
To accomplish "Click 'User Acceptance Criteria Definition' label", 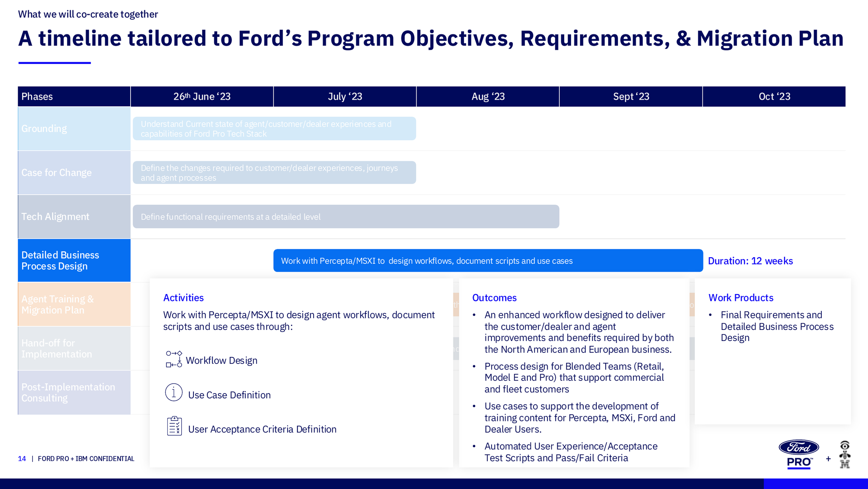I will pos(262,429).
